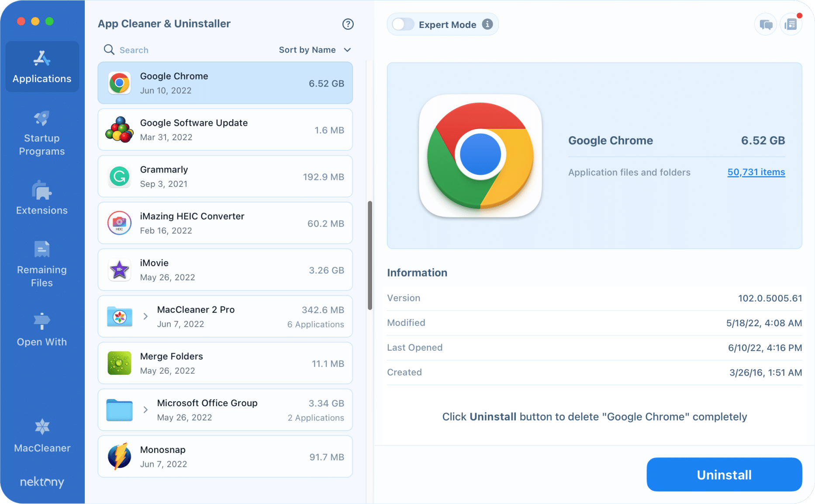Click the large Chrome logo thumbnail
815x504 pixels.
coord(480,155)
